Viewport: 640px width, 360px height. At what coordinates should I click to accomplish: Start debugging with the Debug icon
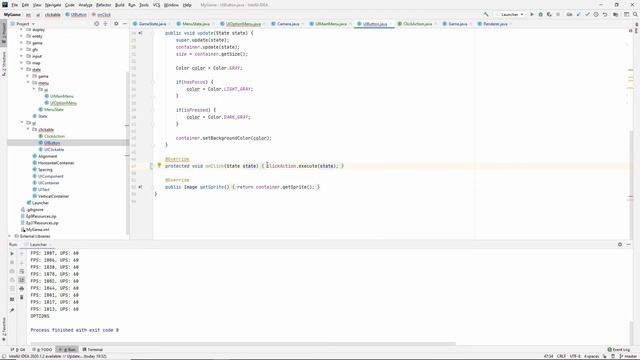click(540, 14)
